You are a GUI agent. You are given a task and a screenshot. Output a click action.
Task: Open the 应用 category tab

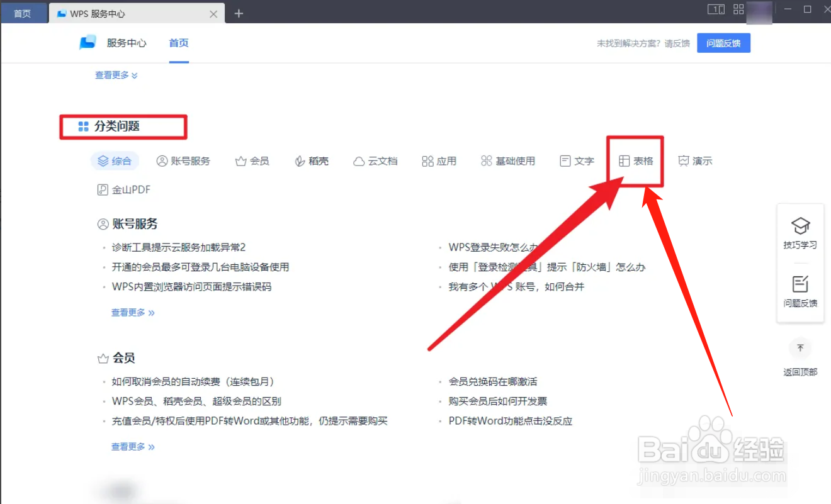pos(439,161)
